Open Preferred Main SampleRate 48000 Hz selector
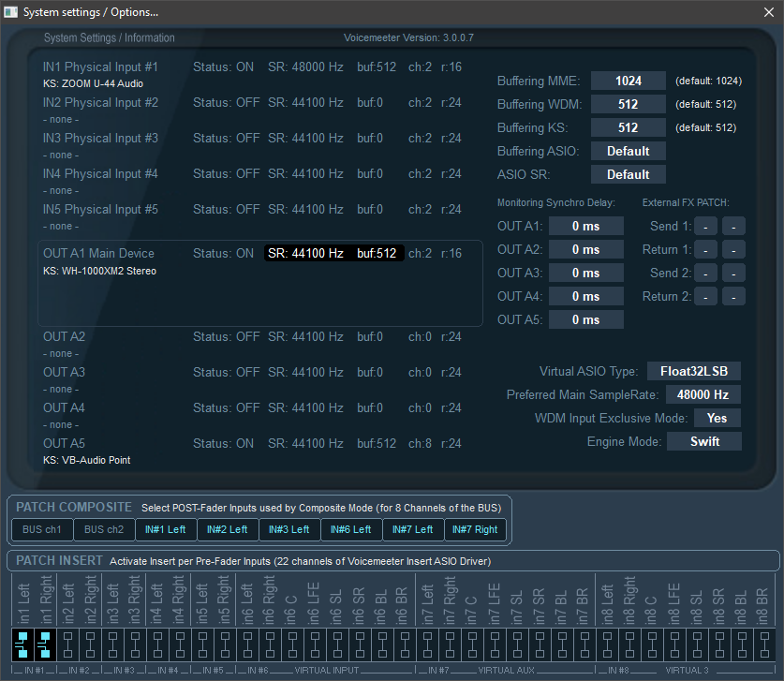 pos(703,394)
